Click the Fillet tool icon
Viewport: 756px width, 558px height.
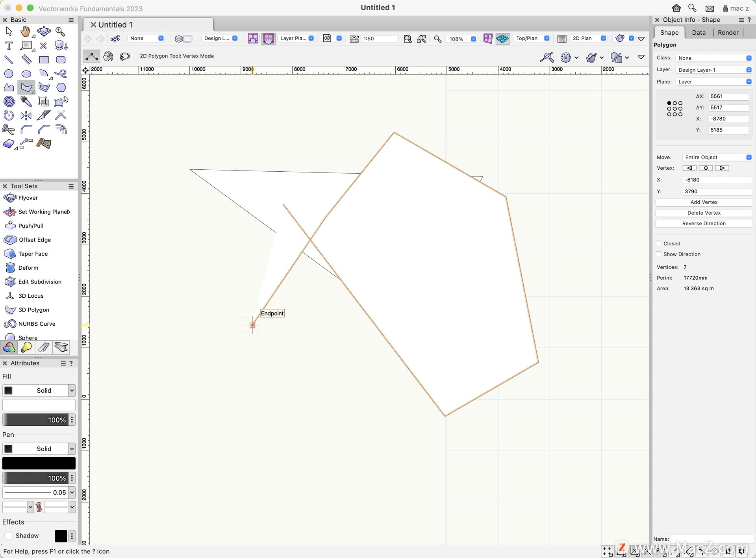[x=26, y=130]
